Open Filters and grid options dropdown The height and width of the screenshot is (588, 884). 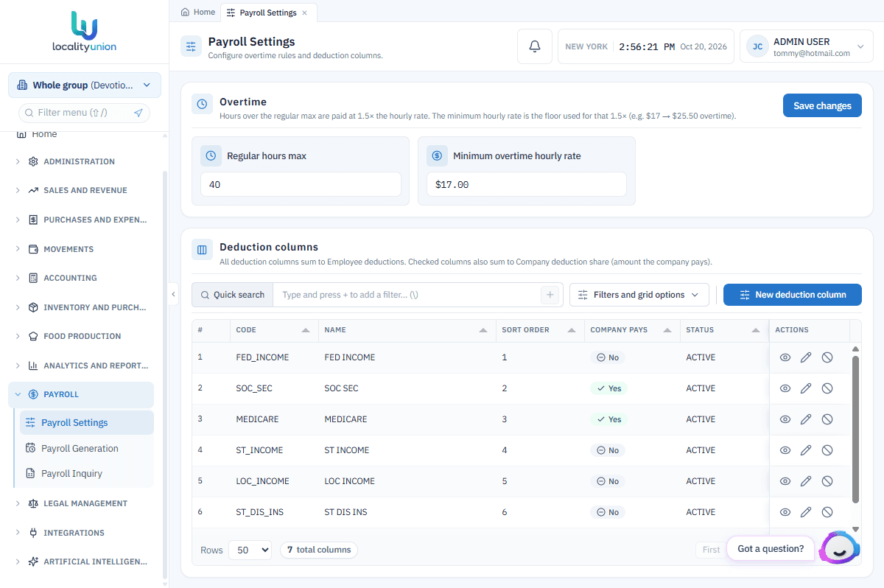click(x=639, y=295)
